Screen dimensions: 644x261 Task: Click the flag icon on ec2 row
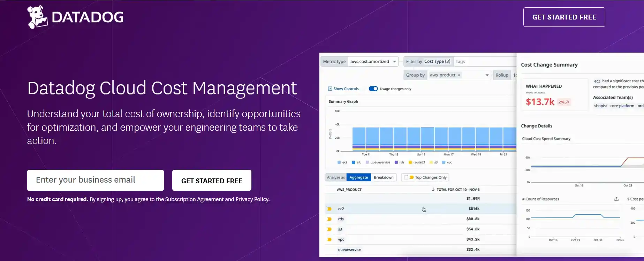[x=329, y=209]
